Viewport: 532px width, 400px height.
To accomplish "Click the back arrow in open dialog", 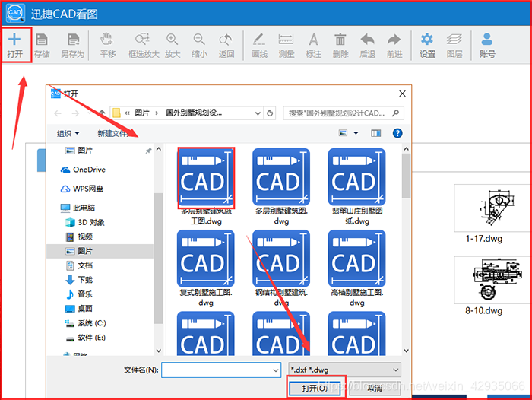I will pos(58,113).
